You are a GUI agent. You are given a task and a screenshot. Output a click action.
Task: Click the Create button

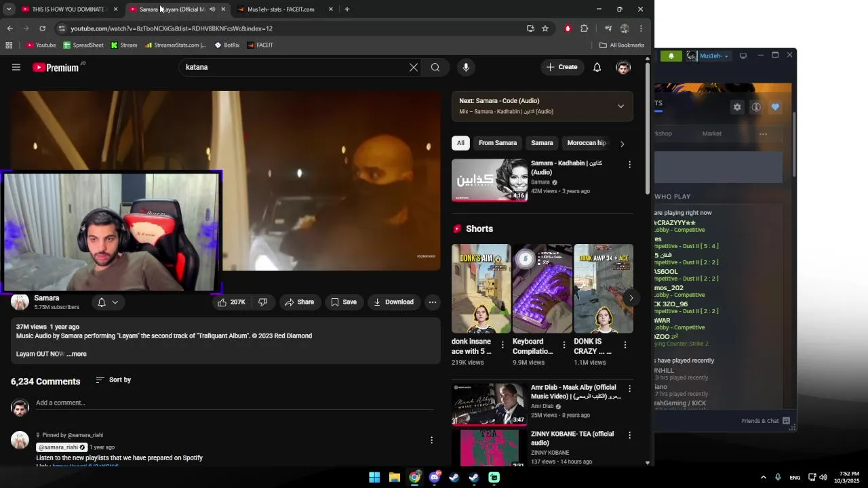562,67
